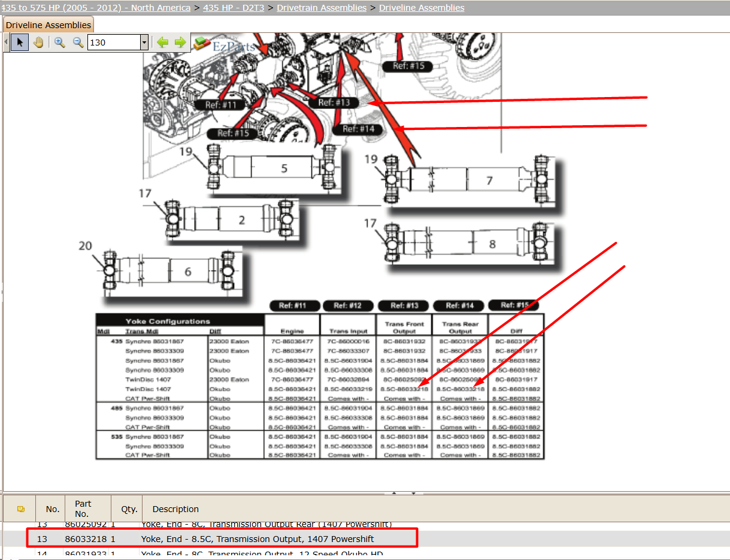The height and width of the screenshot is (560, 730).
Task: Collapse the toolbar using its left edge handle
Action: point(6,43)
